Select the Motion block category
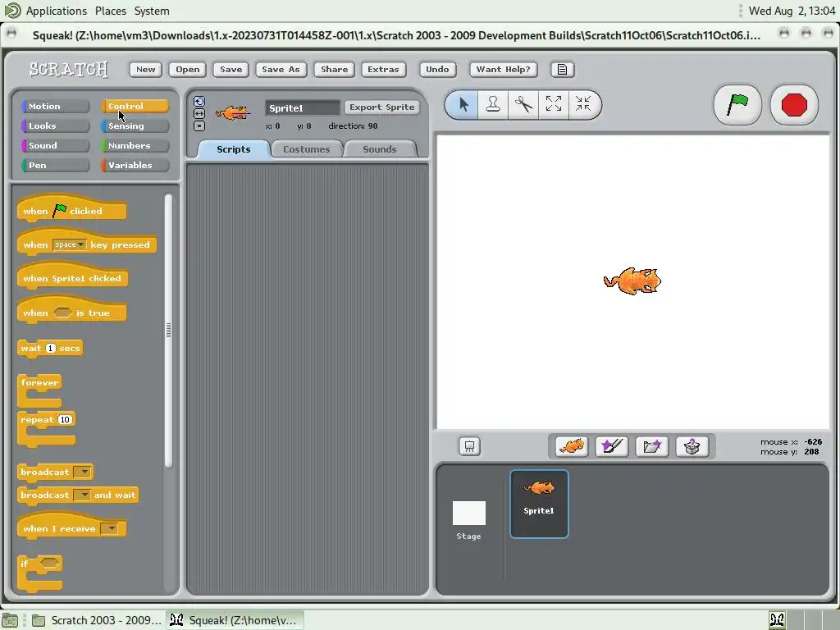The image size is (840, 630). point(55,106)
